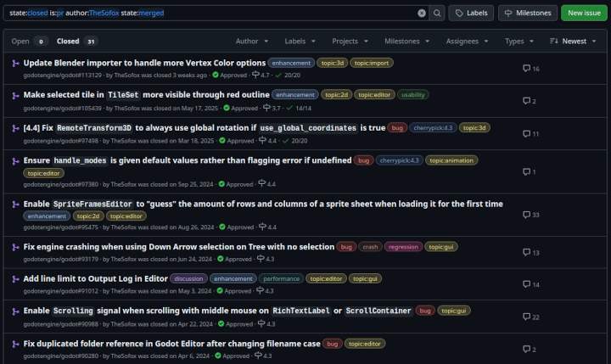The image size is (611, 364).
Task: Click discussion label on Output Log PR
Action: 188,279
